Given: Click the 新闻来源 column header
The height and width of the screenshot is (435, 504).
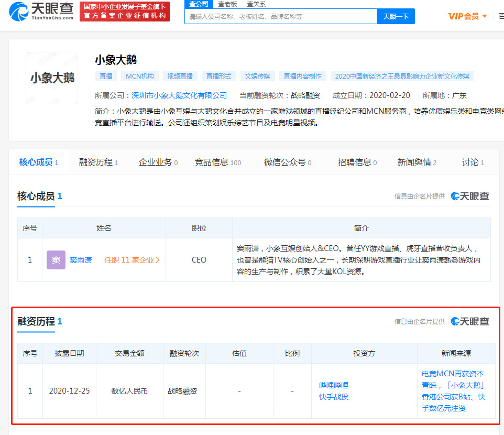Looking at the screenshot, I should point(456,353).
